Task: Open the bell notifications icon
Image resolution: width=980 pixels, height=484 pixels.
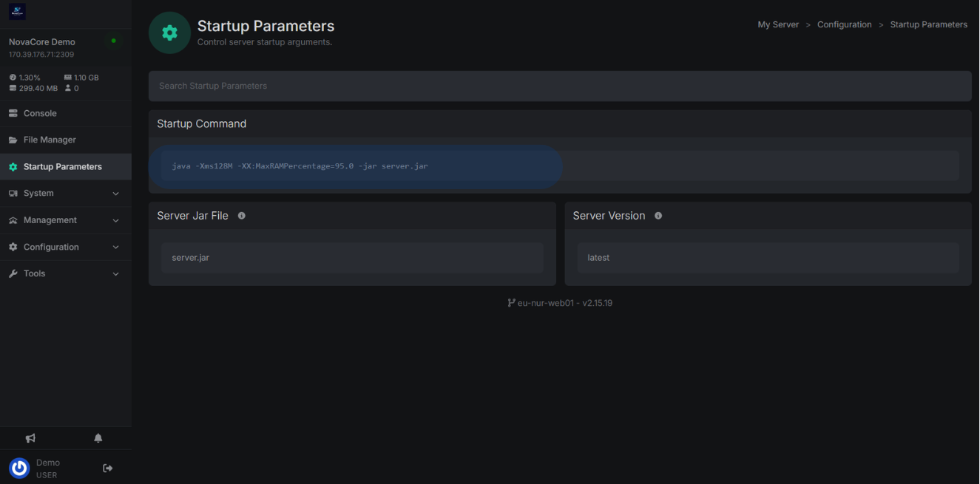Action: (x=98, y=438)
